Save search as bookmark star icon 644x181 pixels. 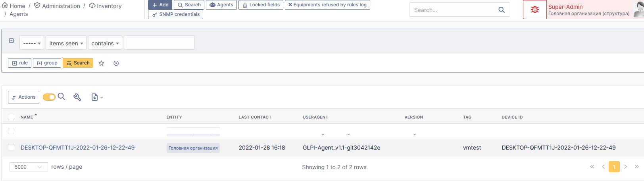tap(102, 63)
